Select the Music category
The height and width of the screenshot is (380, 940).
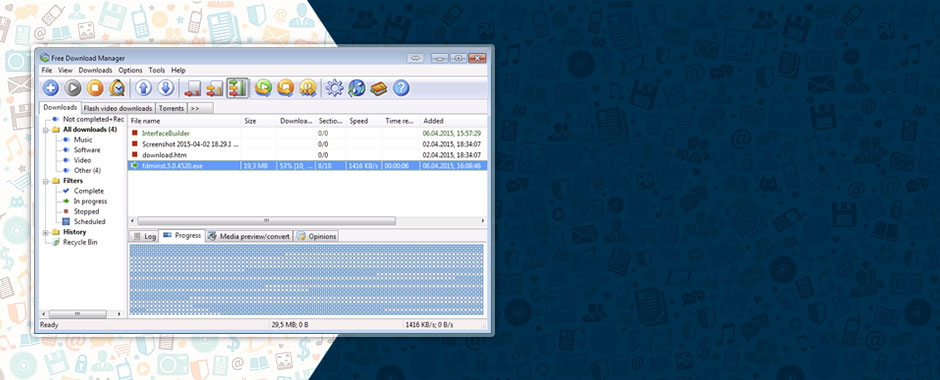pyautogui.click(x=83, y=140)
